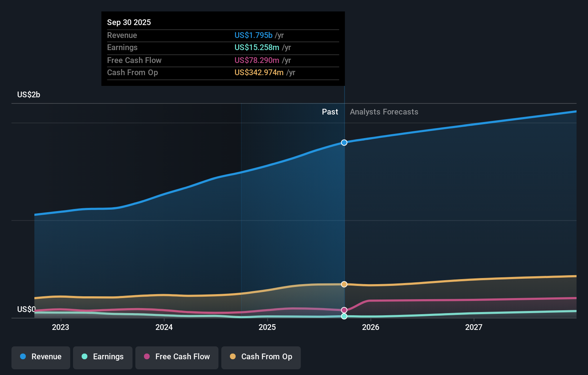Image resolution: width=588 pixels, height=375 pixels.
Task: Click the yellow dot in Cash From Op legend
Action: [233, 357]
